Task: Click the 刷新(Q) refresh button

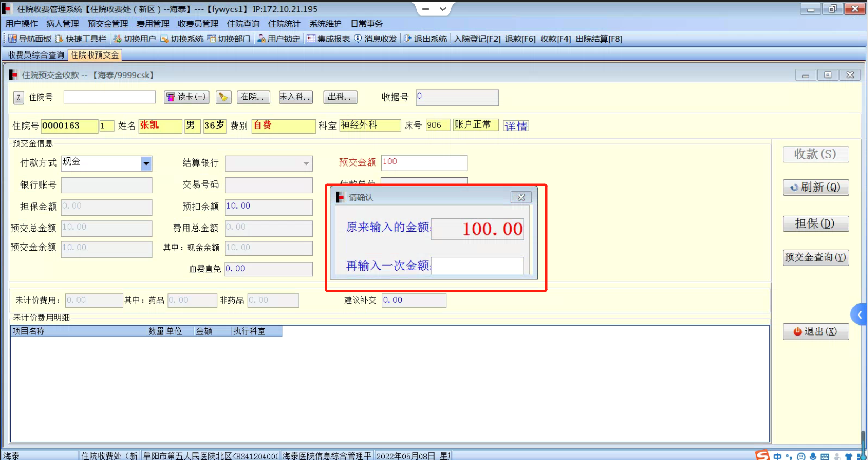Action: (815, 187)
